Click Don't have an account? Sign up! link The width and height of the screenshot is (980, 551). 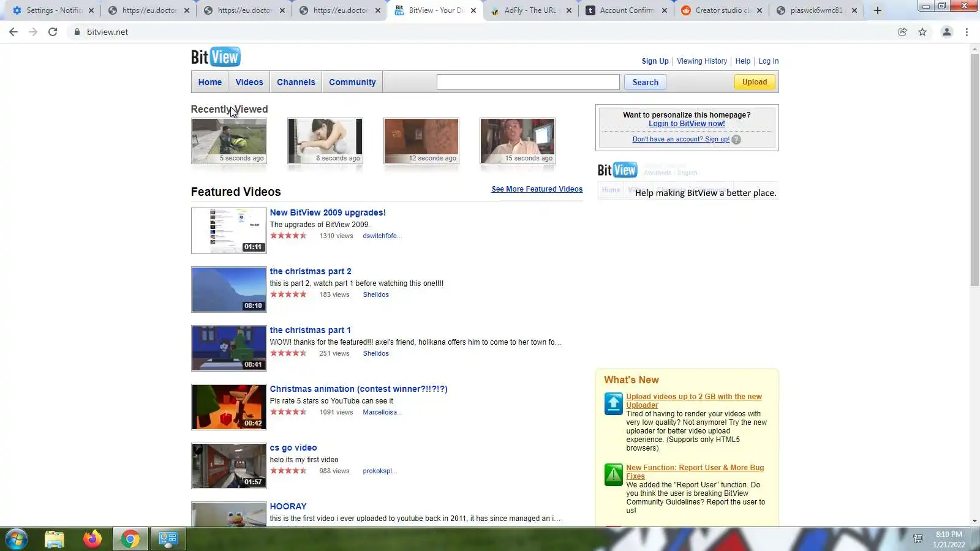(x=681, y=140)
